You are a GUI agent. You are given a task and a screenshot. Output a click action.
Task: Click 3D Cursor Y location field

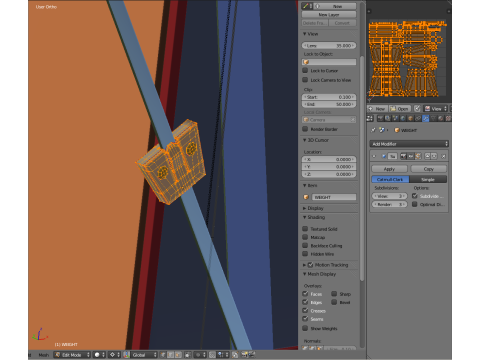(x=329, y=167)
